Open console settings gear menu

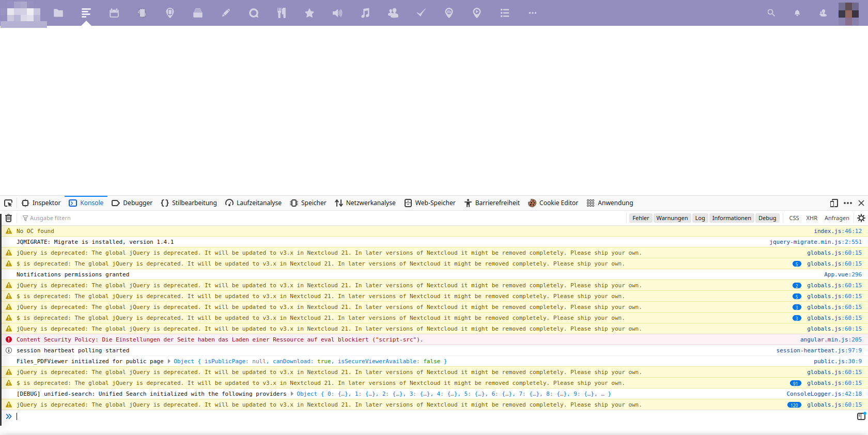(861, 218)
